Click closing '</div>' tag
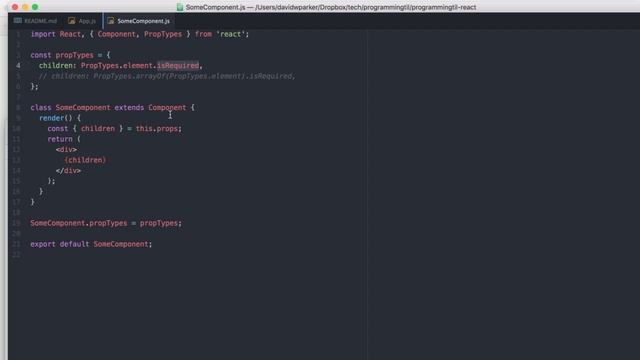The image size is (640, 360). pos(68,171)
